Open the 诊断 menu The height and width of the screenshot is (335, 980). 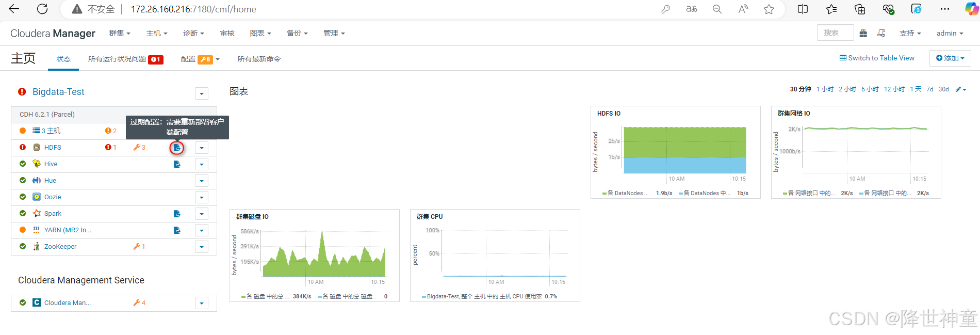(x=193, y=33)
